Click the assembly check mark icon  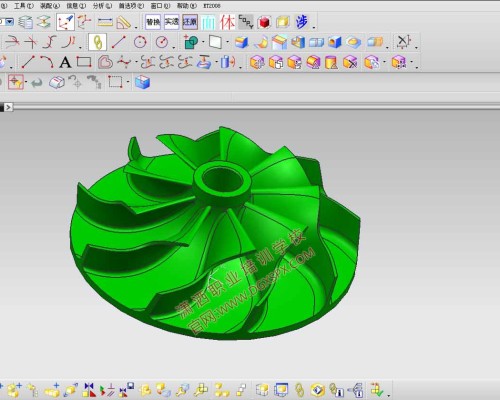(377, 389)
